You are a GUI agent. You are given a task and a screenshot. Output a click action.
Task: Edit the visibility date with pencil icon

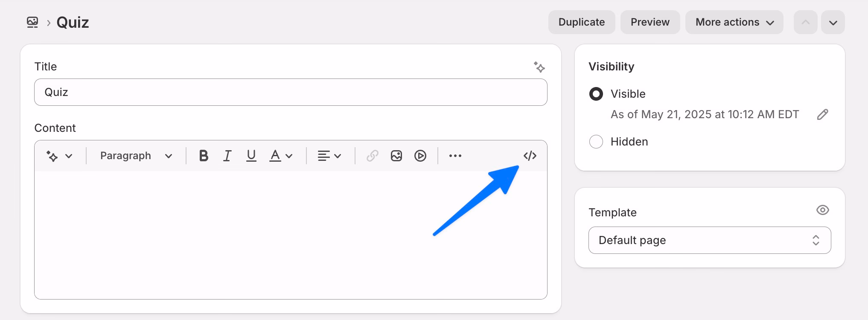822,114
